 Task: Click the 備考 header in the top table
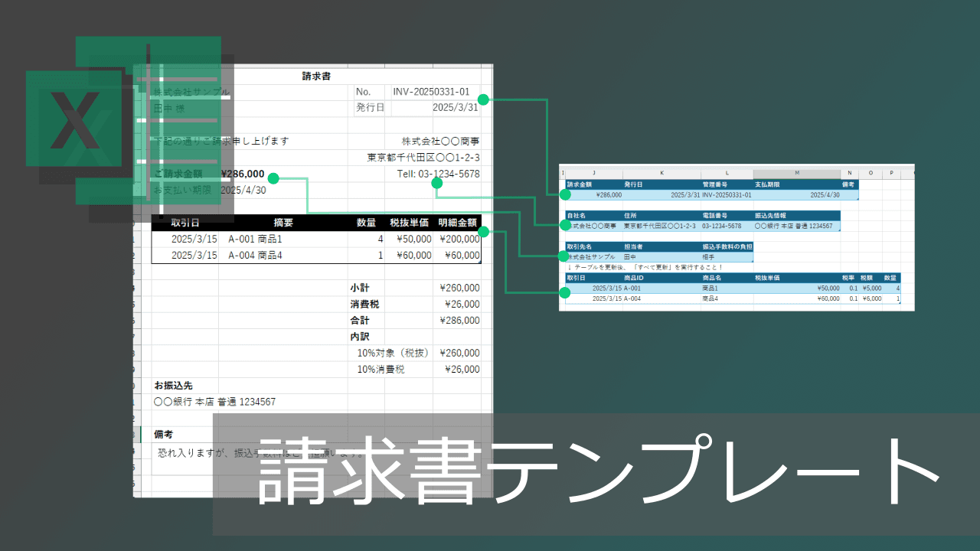click(848, 184)
